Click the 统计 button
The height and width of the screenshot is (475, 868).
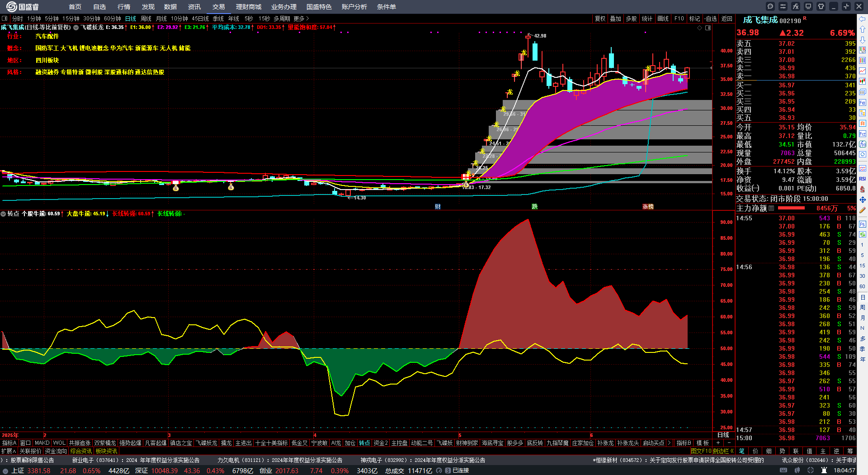(x=647, y=19)
